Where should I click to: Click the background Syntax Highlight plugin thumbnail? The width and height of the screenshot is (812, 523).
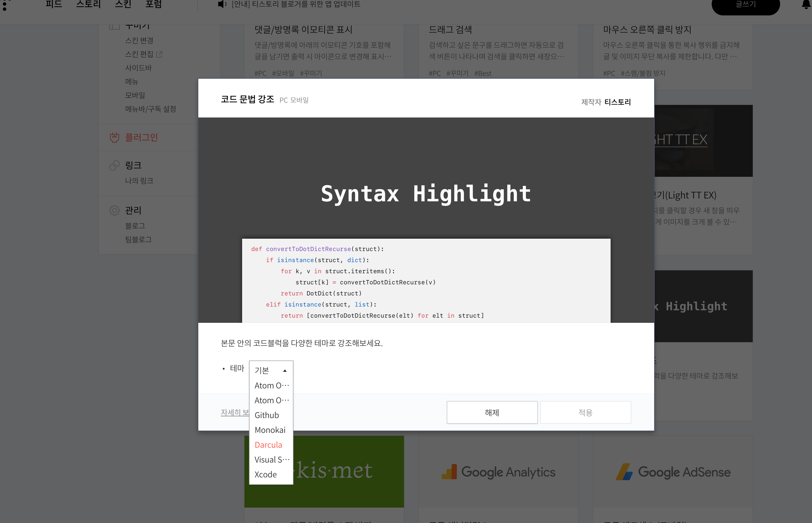point(703,306)
